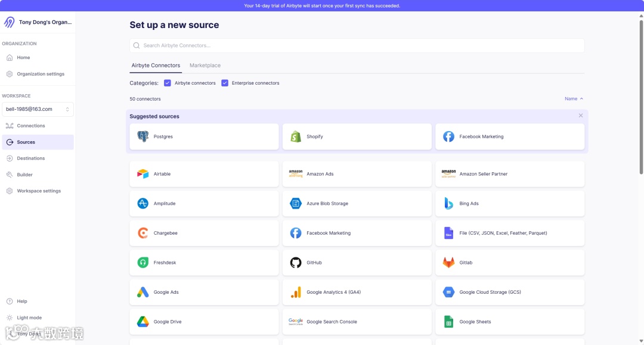Click the Freshdesk headset icon
This screenshot has width=644, height=345.
[x=143, y=263]
